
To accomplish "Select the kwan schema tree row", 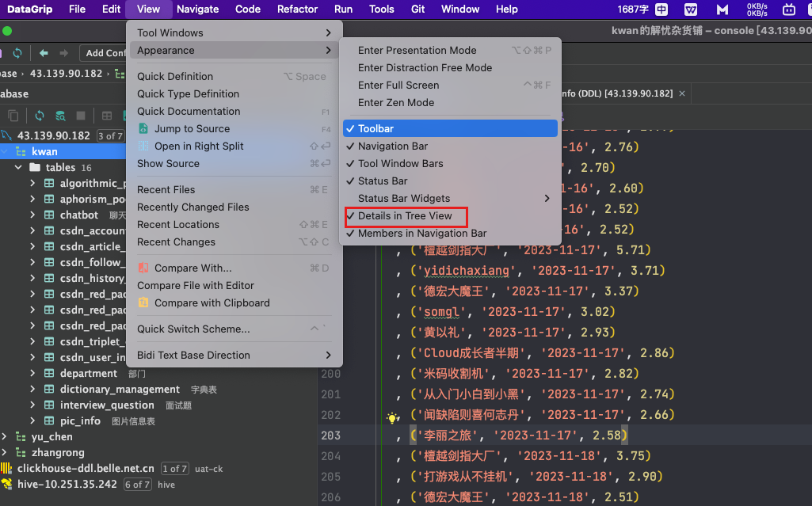I will point(63,151).
